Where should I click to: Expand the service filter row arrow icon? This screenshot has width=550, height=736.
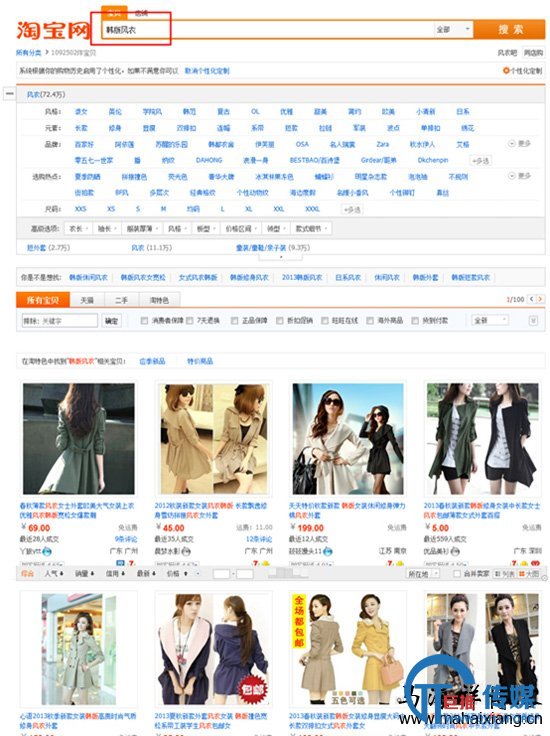[533, 321]
